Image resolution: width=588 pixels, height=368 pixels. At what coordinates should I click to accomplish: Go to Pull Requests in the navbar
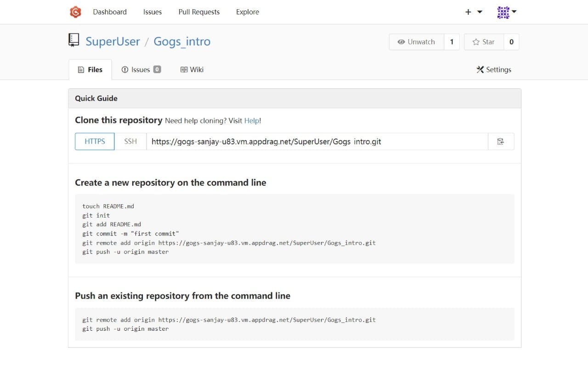[199, 11]
